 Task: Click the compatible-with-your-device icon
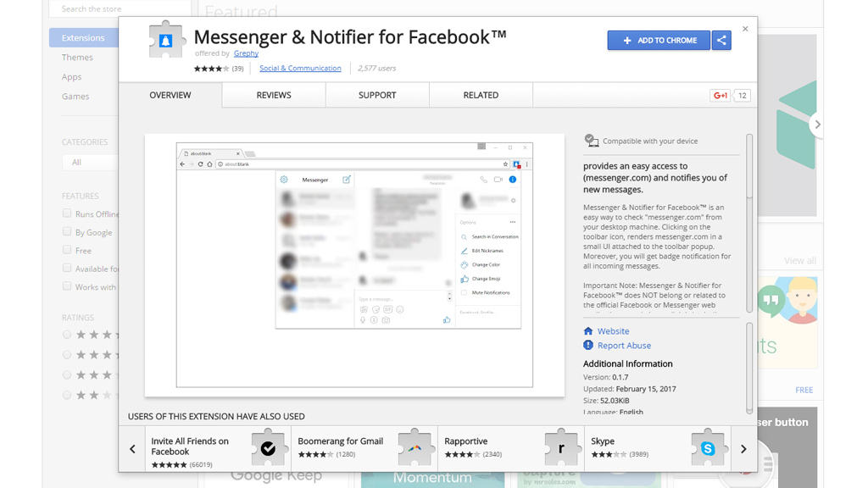(591, 141)
